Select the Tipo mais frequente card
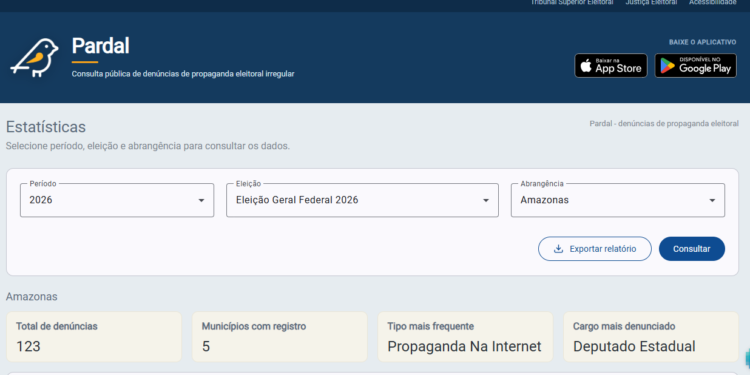 pyautogui.click(x=465, y=337)
